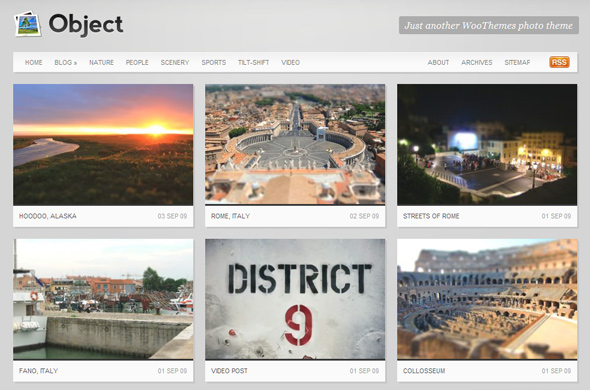The width and height of the screenshot is (590, 390).
Task: Open the orange RSS feed button
Action: click(559, 62)
